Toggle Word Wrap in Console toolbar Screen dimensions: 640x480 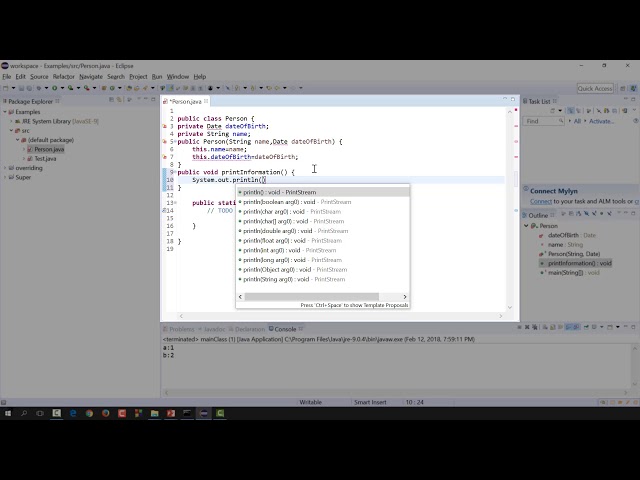[560, 327]
